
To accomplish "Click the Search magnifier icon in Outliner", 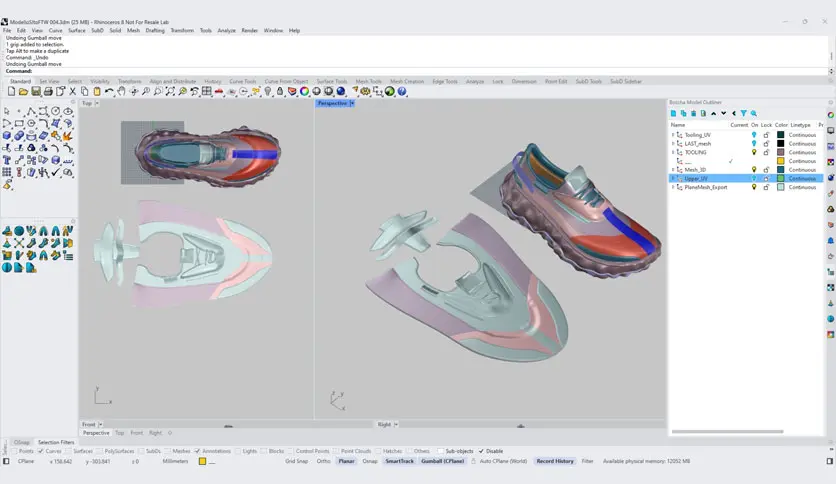I will pos(753,114).
